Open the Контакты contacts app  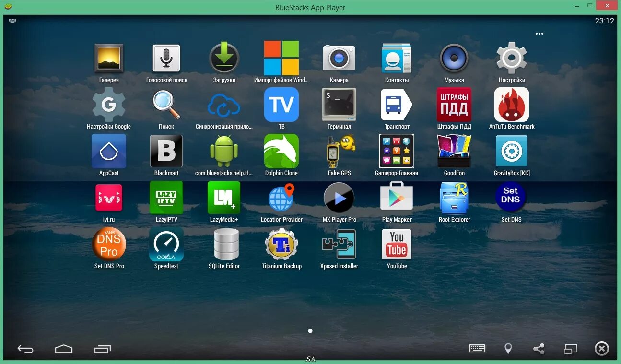click(397, 59)
